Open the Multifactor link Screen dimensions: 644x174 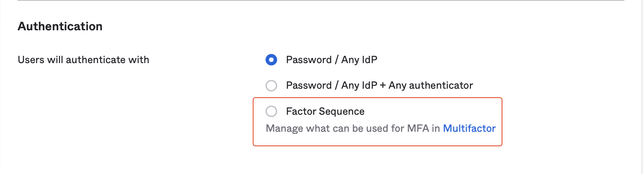pyautogui.click(x=469, y=128)
